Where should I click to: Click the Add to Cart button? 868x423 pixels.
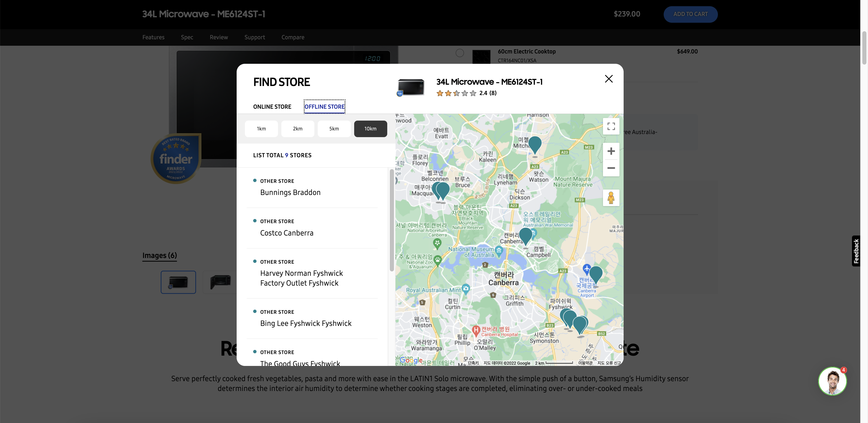pos(691,14)
